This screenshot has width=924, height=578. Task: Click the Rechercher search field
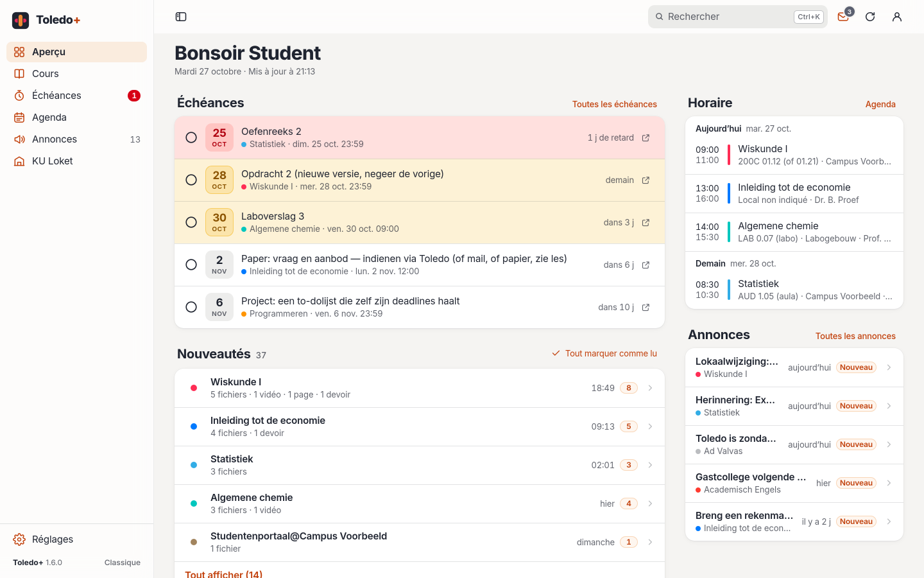tap(738, 17)
